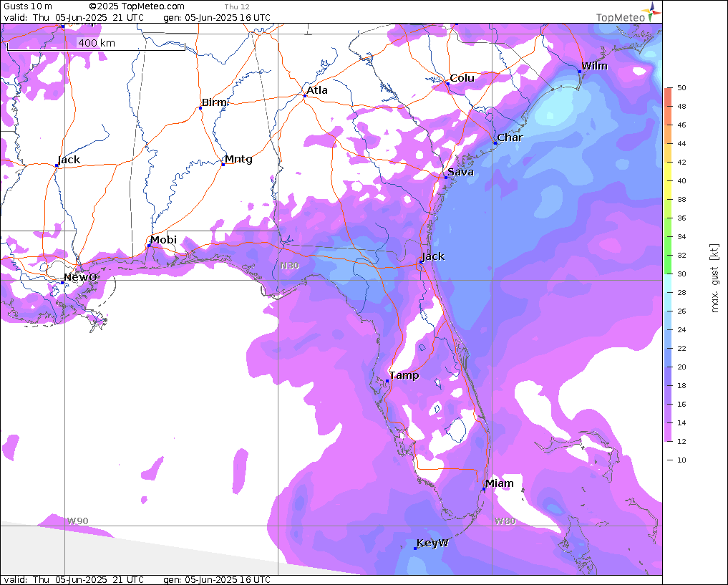Click the W90 longitude label
This screenshot has width=728, height=585.
point(77,521)
